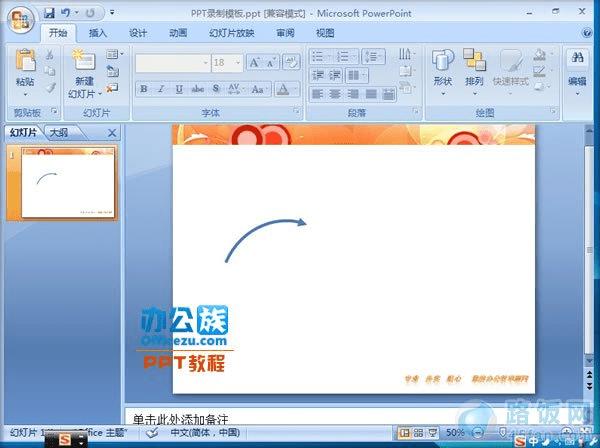Launch the 字体 font dialog box
This screenshot has height=448, width=600.
click(297, 111)
